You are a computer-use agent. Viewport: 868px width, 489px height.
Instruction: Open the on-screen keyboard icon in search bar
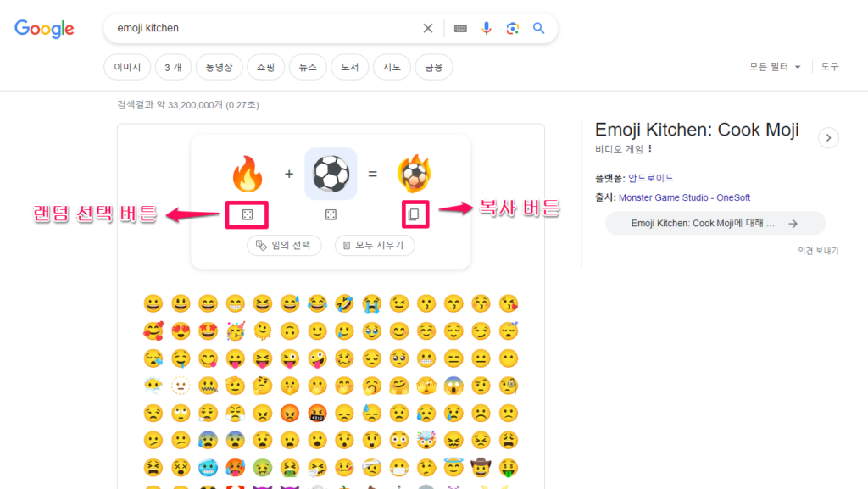point(459,28)
